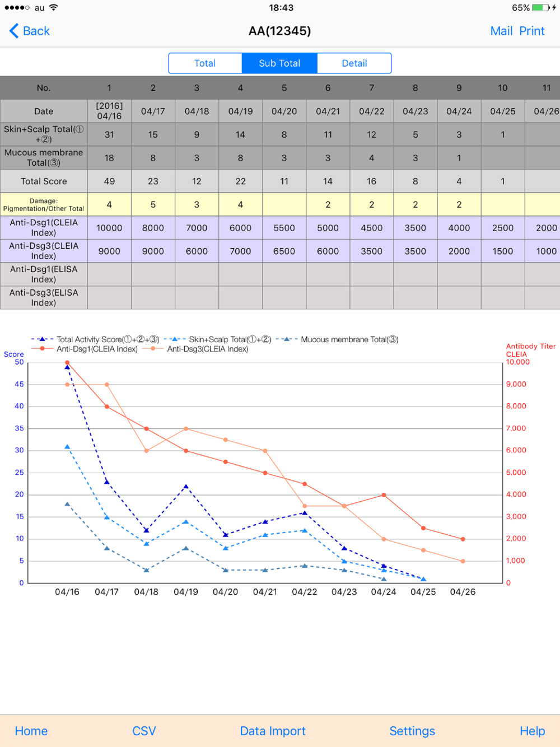Tap the [2016] 04/16 date cell
The image size is (560, 747).
[x=109, y=111]
